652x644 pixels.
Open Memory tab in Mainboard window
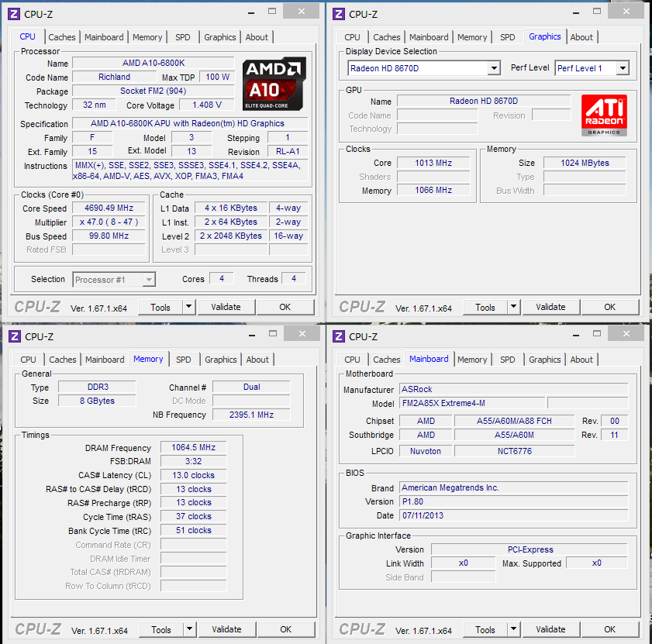point(472,360)
